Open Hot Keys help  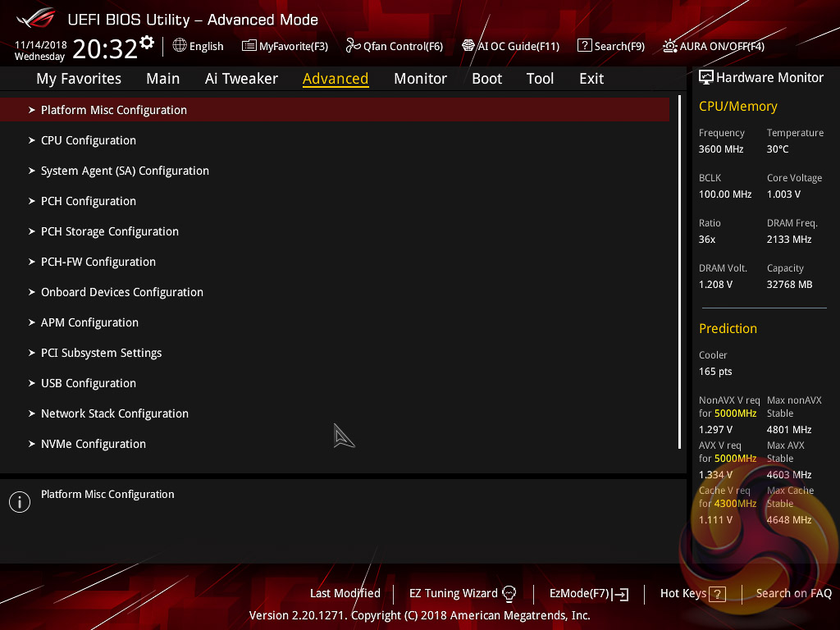pos(692,594)
